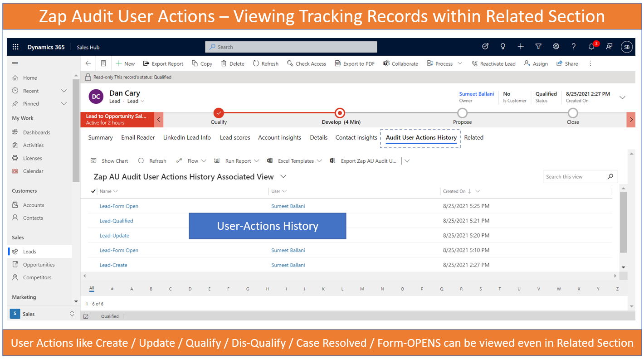Image resolution: width=644 pixels, height=359 pixels.
Task: Select the Qualify stage circle
Action: [219, 112]
